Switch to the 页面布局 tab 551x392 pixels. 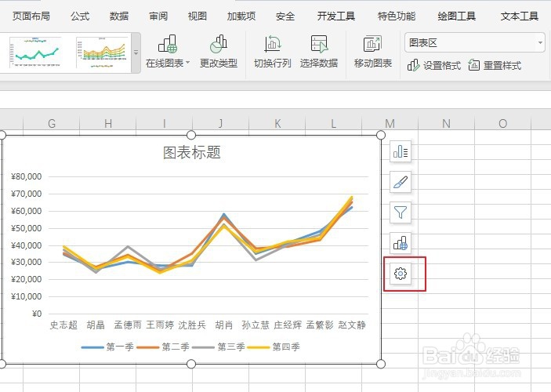pos(31,16)
